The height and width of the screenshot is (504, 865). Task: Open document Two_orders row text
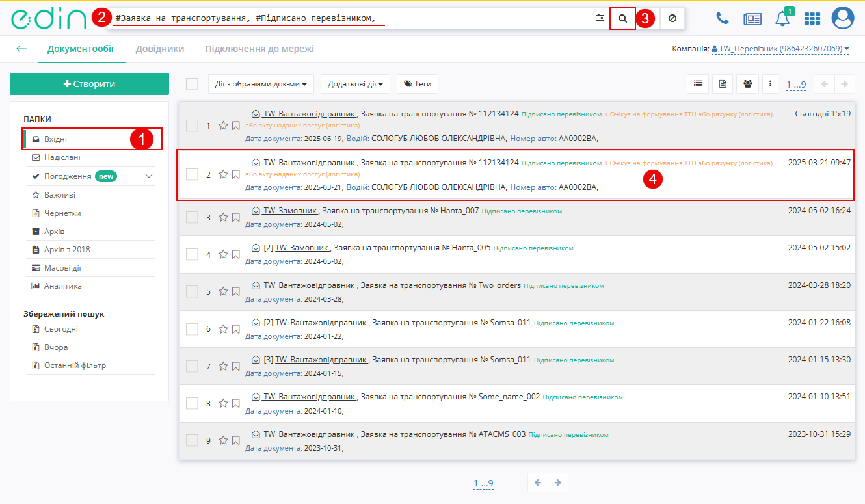tap(441, 285)
